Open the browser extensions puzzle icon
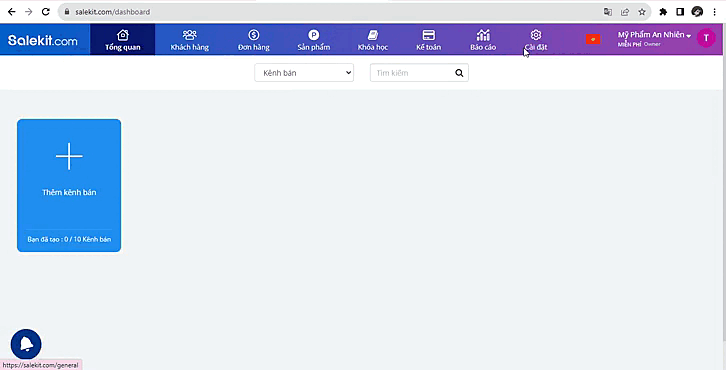 663,12
